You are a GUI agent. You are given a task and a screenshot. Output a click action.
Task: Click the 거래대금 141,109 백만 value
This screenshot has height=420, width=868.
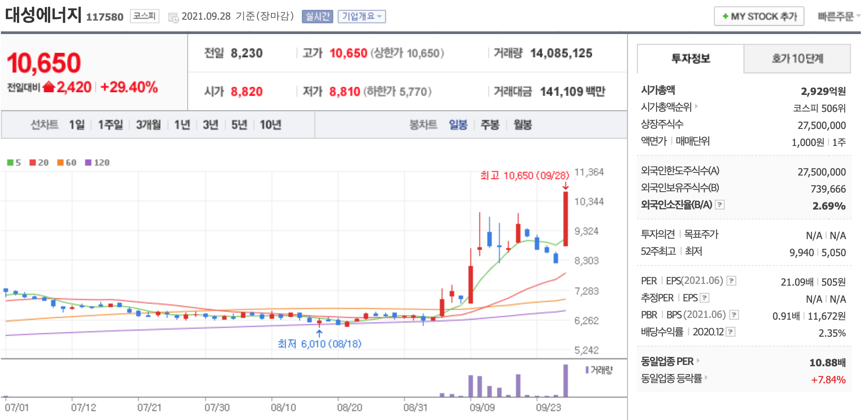pos(572,92)
